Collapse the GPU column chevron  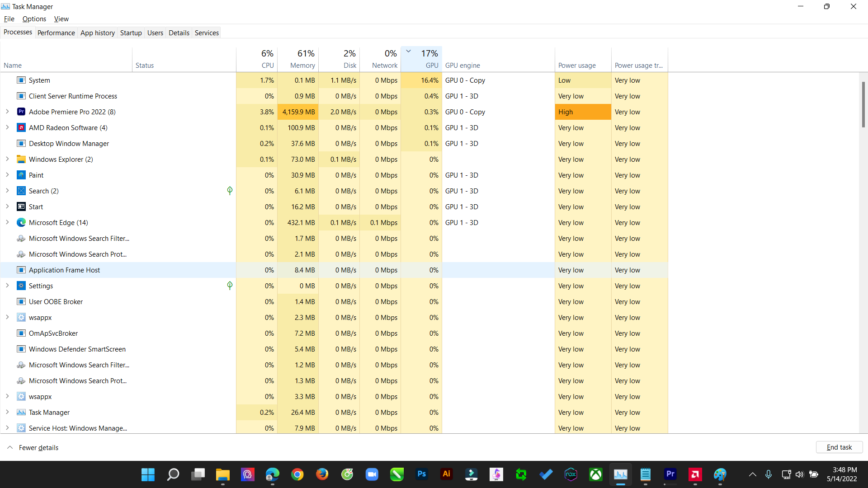point(409,51)
